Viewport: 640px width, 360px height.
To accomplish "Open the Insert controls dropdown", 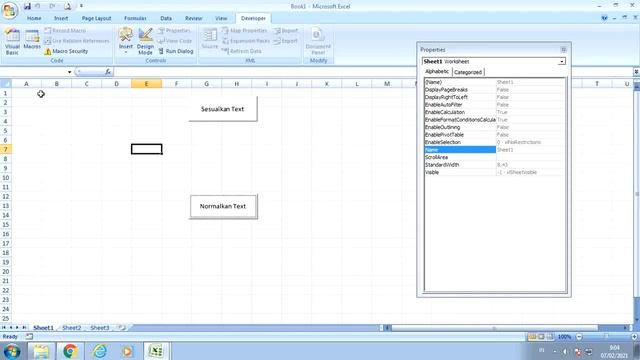I will point(126,41).
